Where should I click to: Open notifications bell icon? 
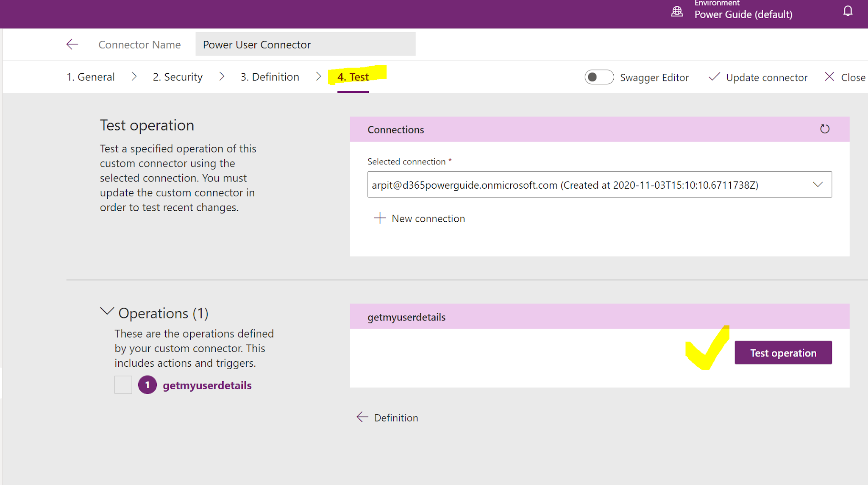[x=848, y=11]
